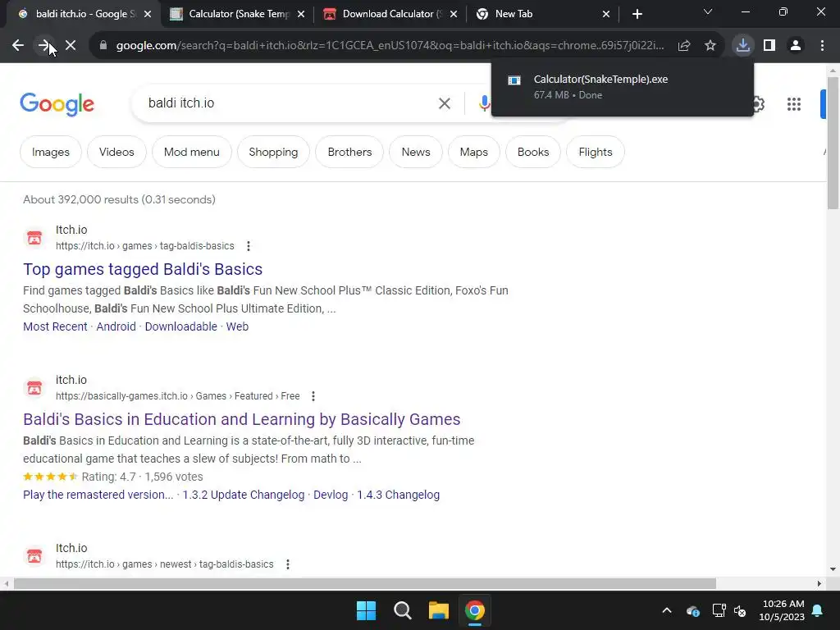The image size is (840, 630).
Task: Open more options for basically-games.itch.io result
Action: pos(313,396)
